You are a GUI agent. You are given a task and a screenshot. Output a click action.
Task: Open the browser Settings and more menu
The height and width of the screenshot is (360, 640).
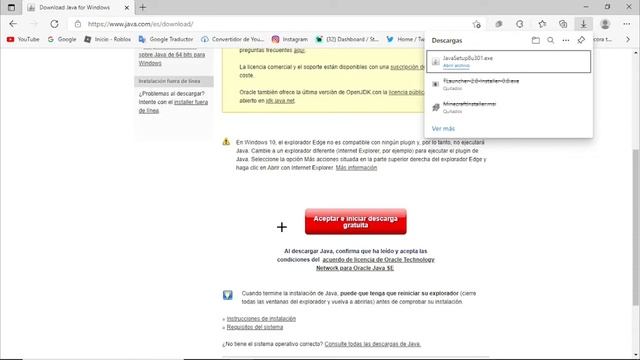[627, 24]
